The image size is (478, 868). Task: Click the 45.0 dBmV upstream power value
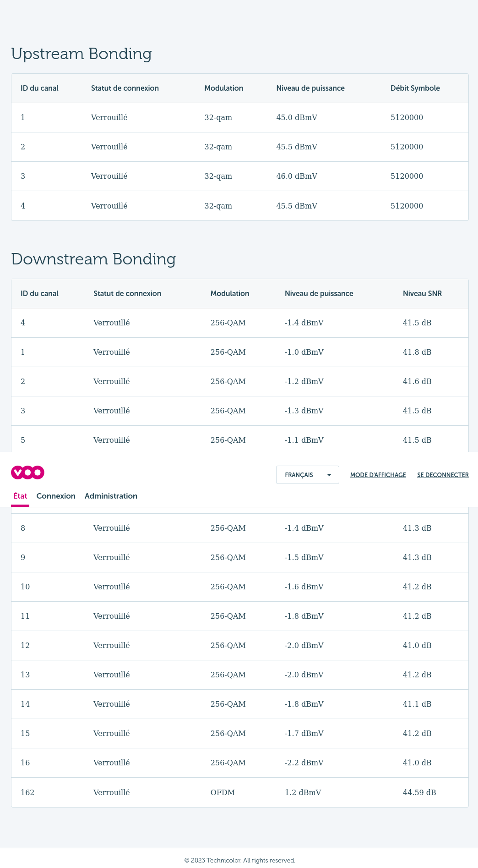click(x=297, y=117)
